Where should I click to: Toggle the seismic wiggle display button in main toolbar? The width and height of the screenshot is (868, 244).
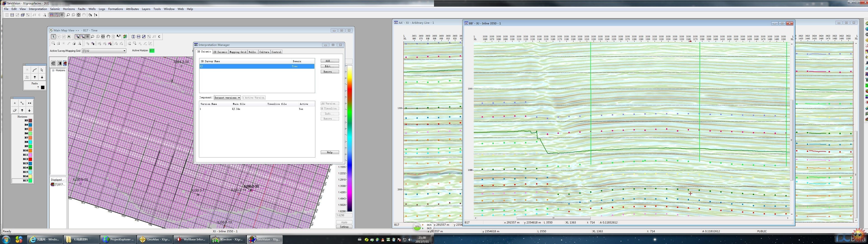pos(51,15)
